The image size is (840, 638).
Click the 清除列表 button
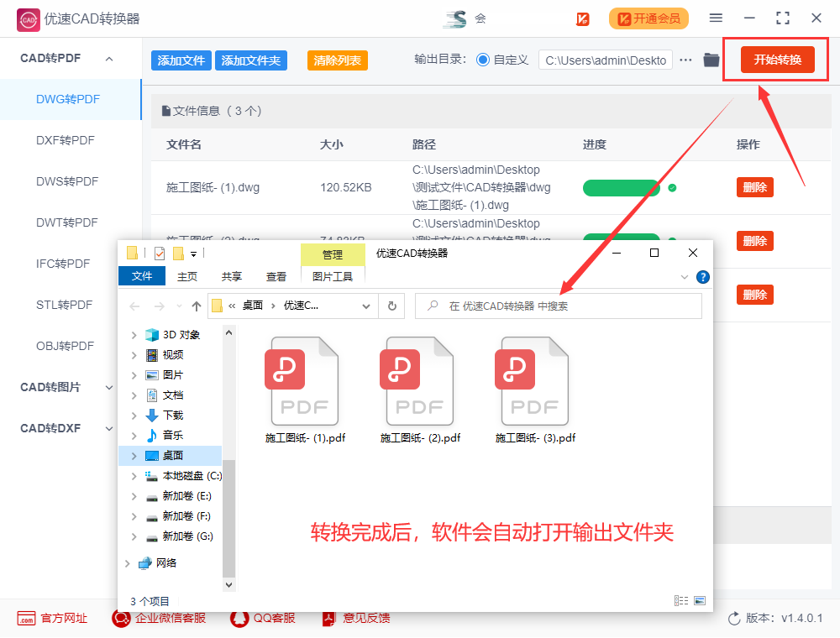(338, 60)
